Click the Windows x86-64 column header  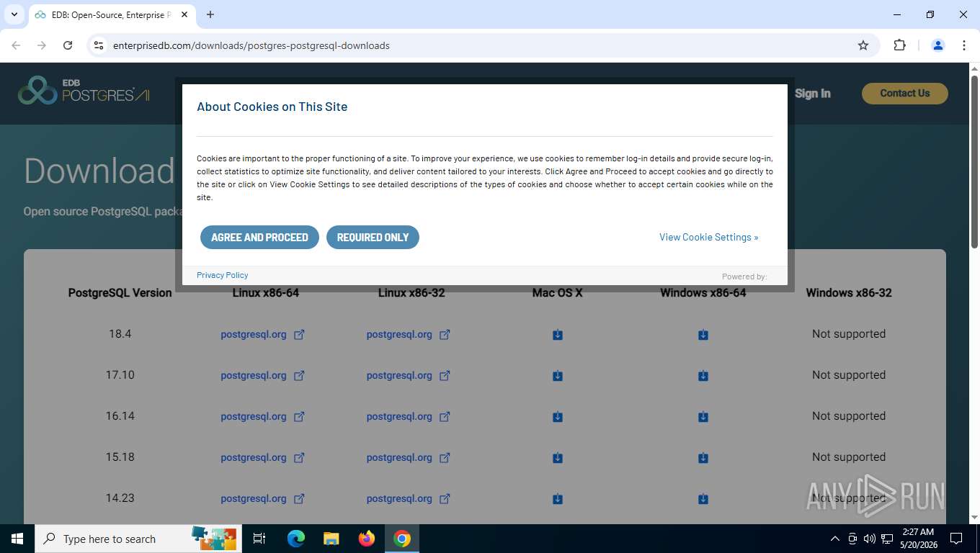[703, 292]
